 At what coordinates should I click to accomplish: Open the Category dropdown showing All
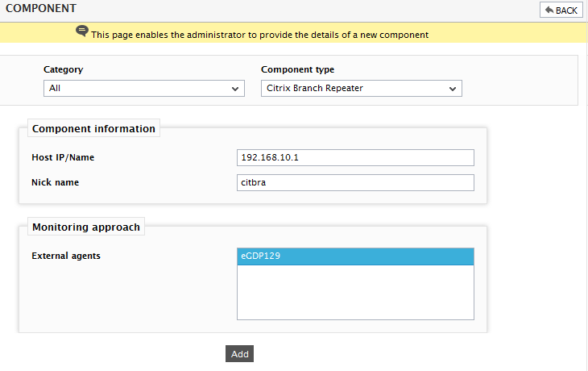144,88
